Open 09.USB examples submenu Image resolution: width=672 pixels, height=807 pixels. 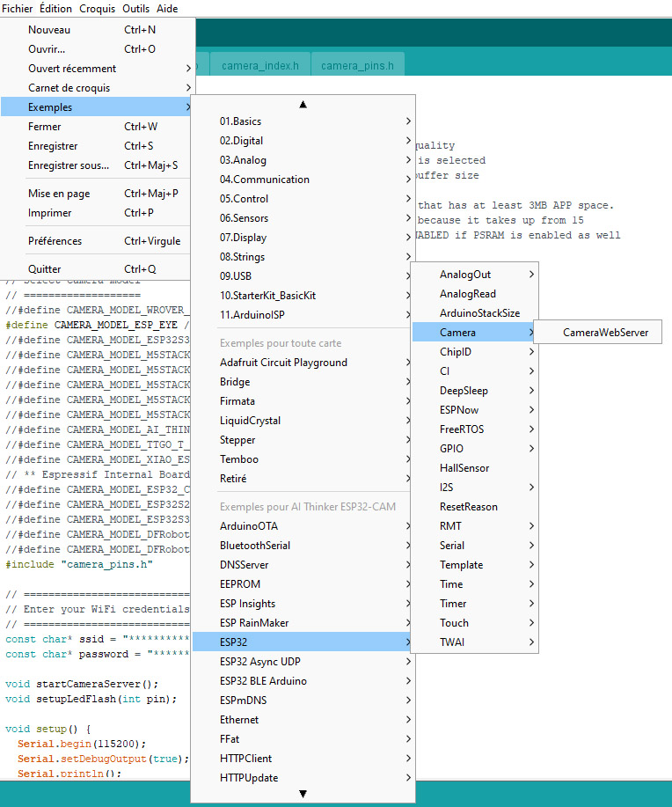(303, 276)
